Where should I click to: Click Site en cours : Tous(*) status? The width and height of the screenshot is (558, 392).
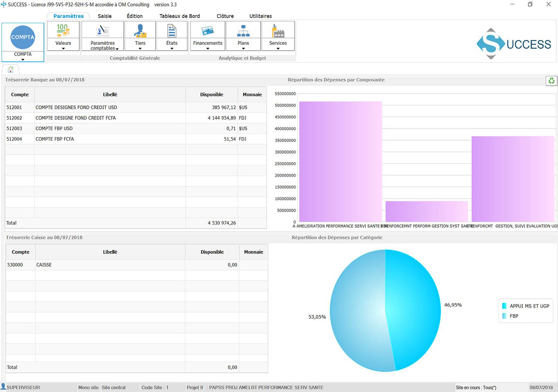tap(476, 388)
